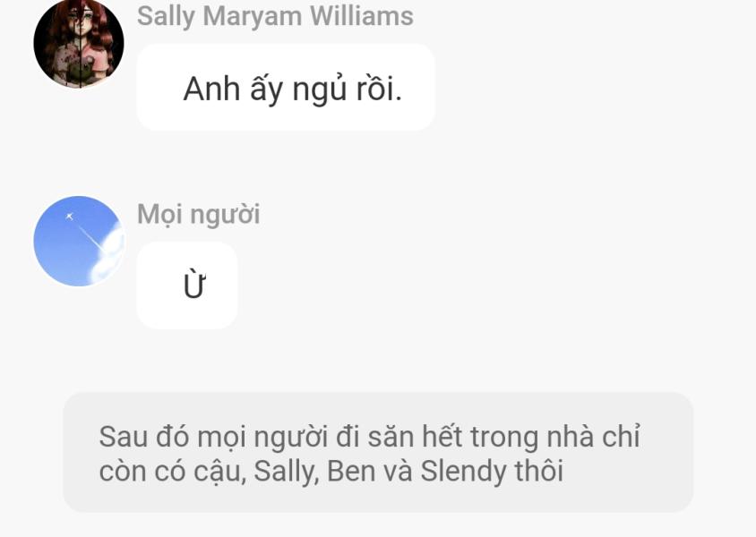Select the Mọi người sender name
Viewport: 756px width, 537px height.
[198, 214]
